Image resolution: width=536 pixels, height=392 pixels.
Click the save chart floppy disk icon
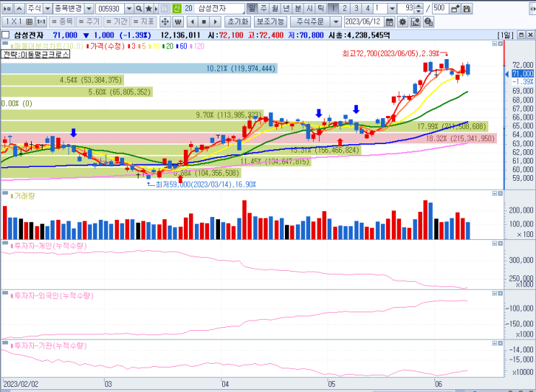pyautogui.click(x=467, y=9)
